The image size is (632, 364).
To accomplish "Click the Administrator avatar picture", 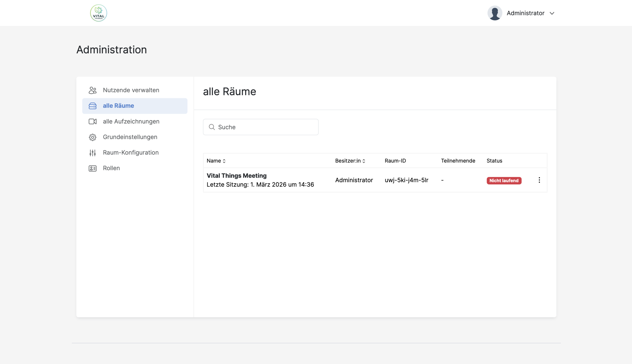I will pos(494,13).
